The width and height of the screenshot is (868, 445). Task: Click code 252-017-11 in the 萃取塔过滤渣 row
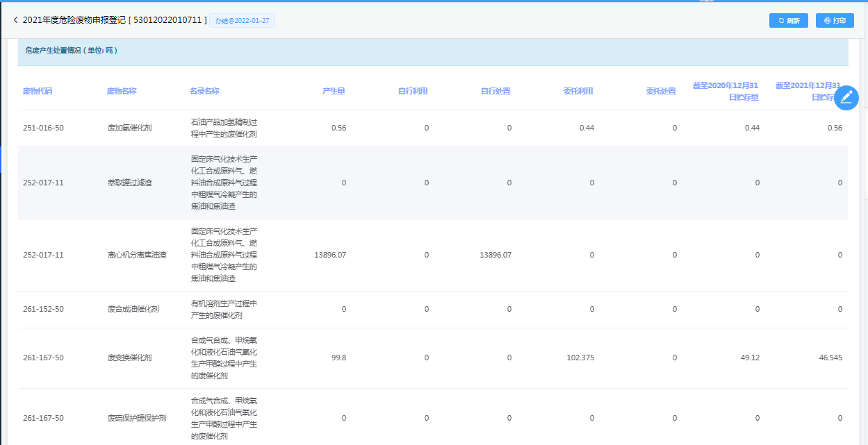pyautogui.click(x=43, y=183)
